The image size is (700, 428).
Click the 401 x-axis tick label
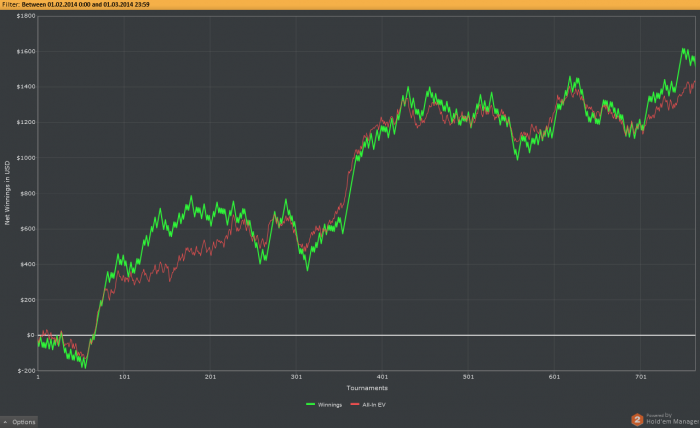(382, 377)
